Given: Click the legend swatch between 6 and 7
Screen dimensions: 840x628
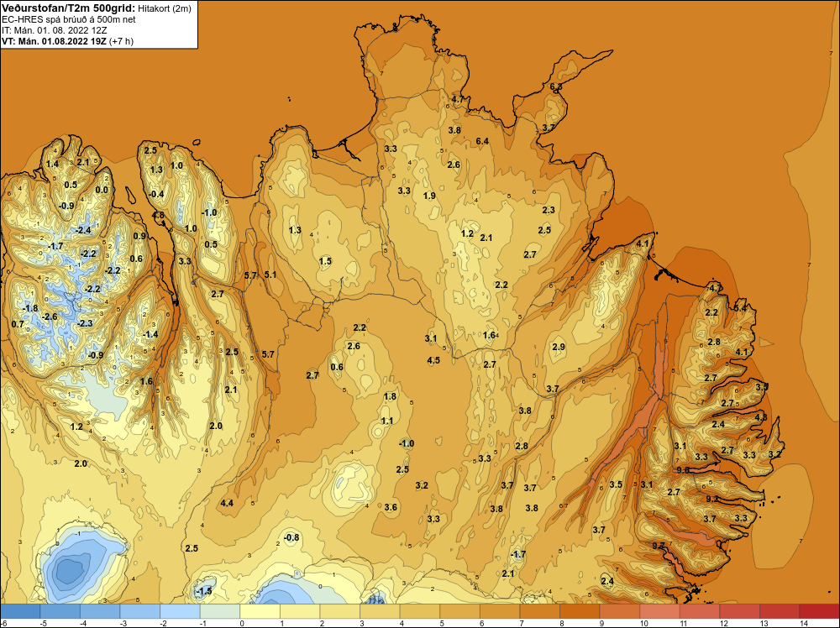Looking at the screenshot, I should coord(500,611).
